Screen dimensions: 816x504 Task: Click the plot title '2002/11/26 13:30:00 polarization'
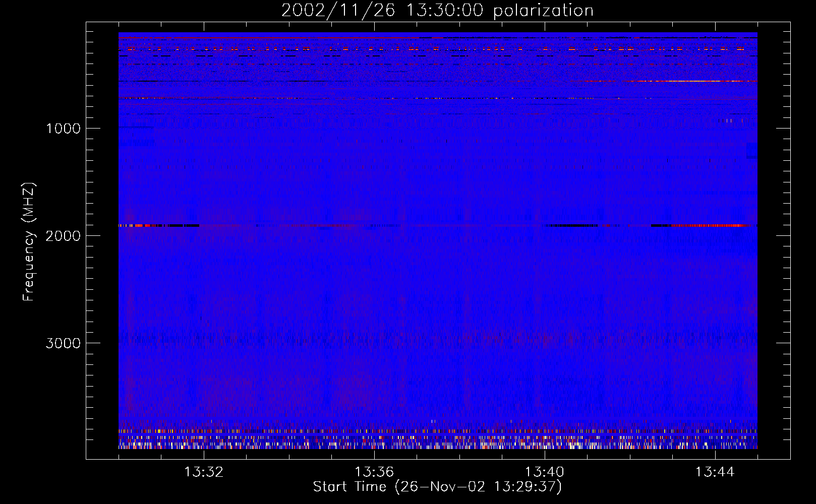pyautogui.click(x=437, y=11)
